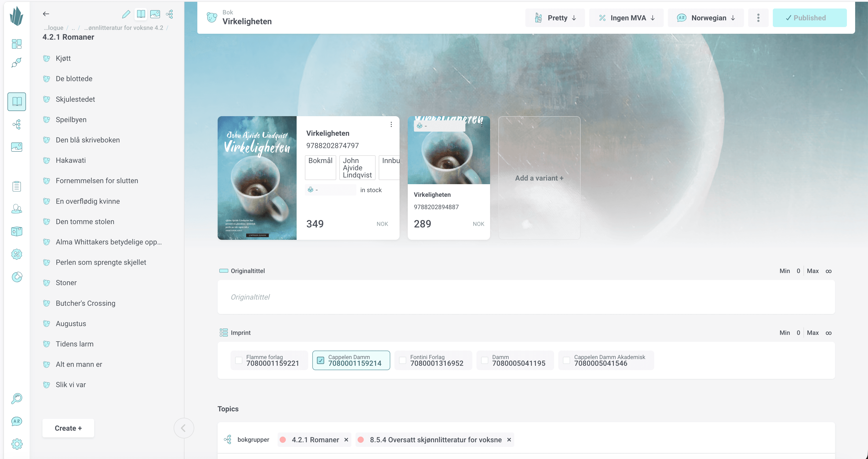The width and height of the screenshot is (868, 459).
Task: Open the three-dot menu next to Published
Action: point(758,18)
